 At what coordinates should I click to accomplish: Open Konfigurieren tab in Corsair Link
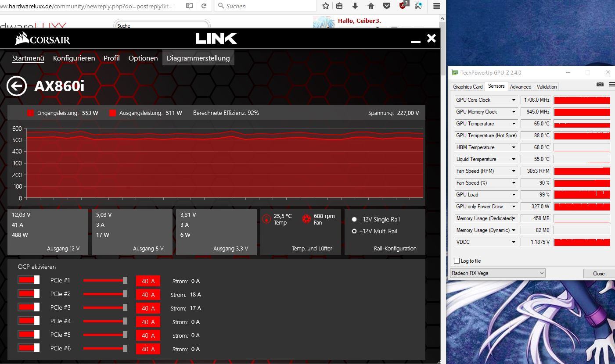[74, 58]
